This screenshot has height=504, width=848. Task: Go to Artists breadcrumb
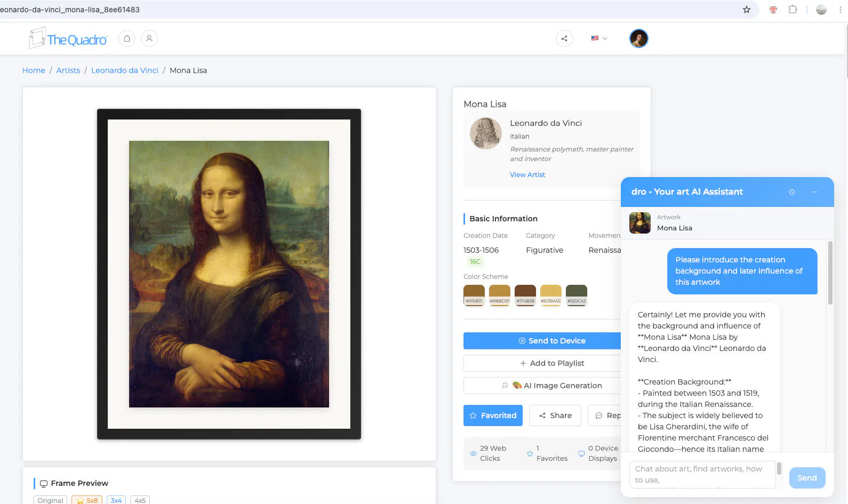tap(68, 70)
